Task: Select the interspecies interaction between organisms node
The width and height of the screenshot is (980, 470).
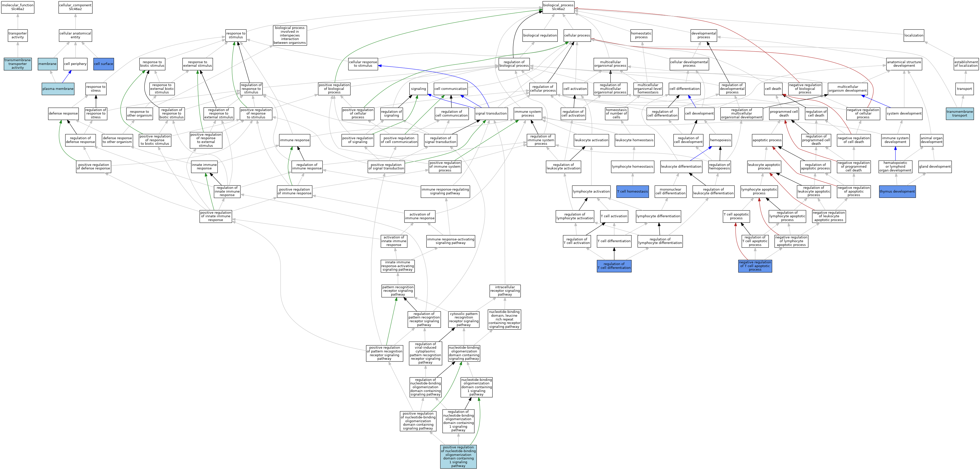Action: (290, 35)
